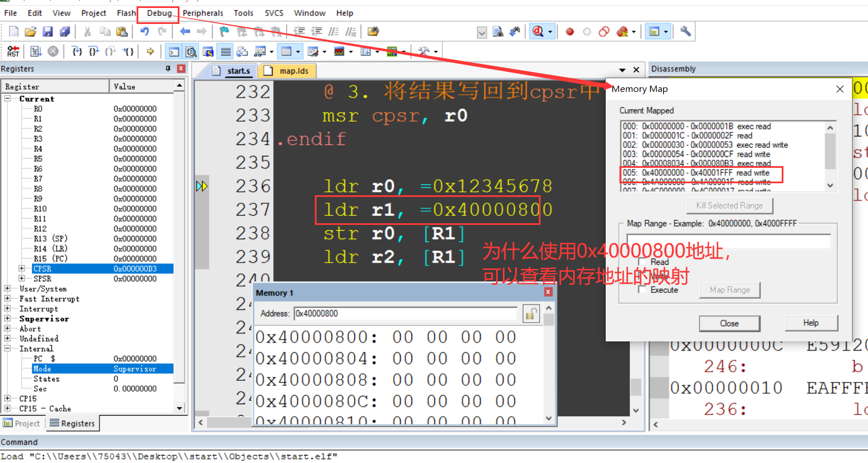The height and width of the screenshot is (463, 868).
Task: Open the Peripherals menu
Action: 203,13
